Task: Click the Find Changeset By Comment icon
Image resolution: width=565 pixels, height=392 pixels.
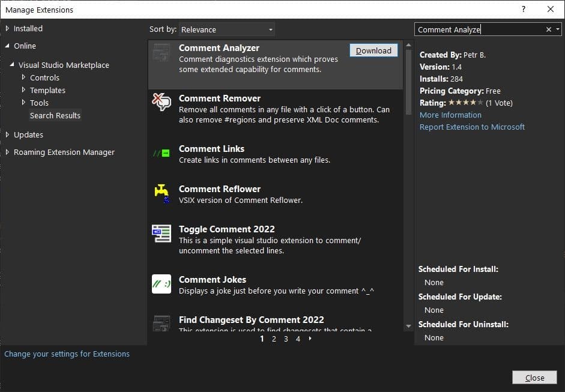Action: coord(162,323)
